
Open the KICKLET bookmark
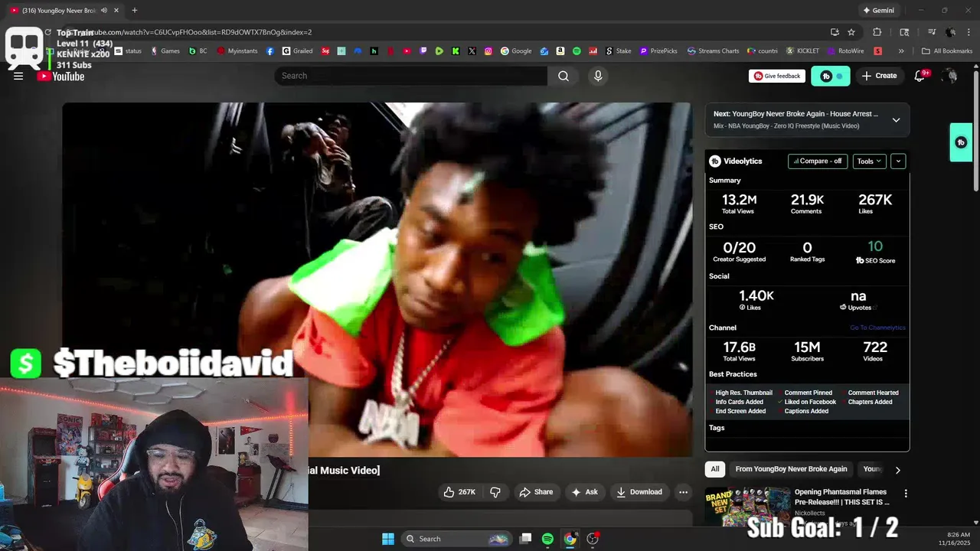point(802,51)
